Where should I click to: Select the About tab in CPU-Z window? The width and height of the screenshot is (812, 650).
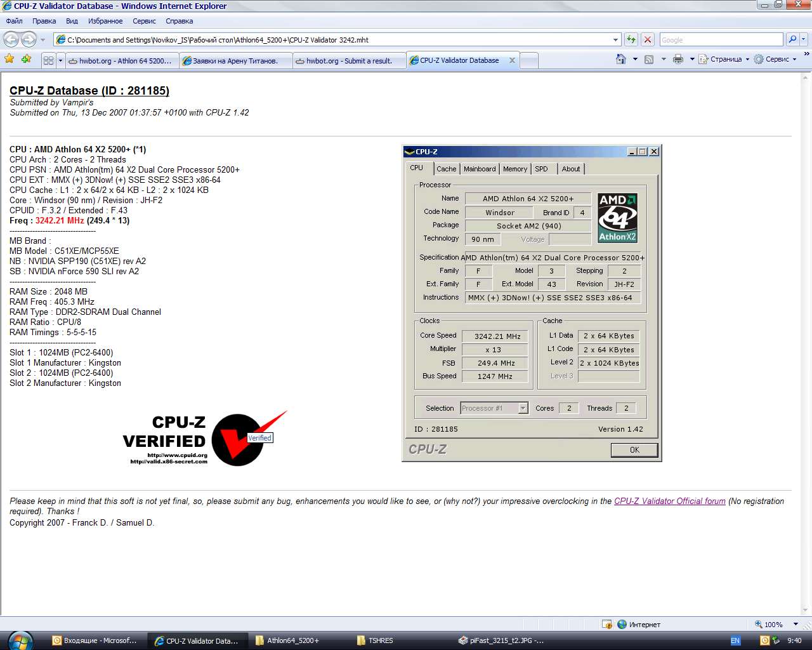(571, 169)
